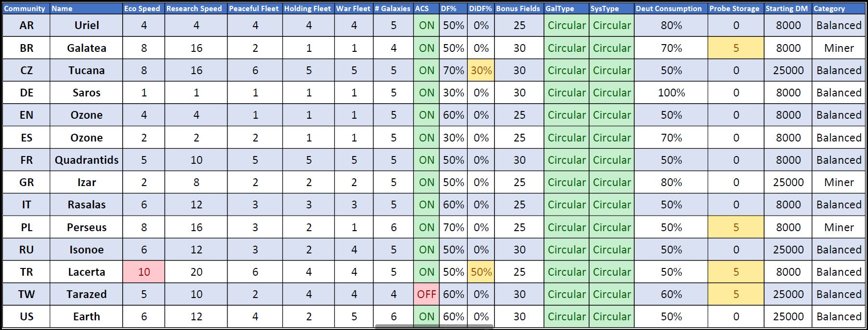Select Saros's 100% Deut Consumption cell
868x330 pixels.
671,93
